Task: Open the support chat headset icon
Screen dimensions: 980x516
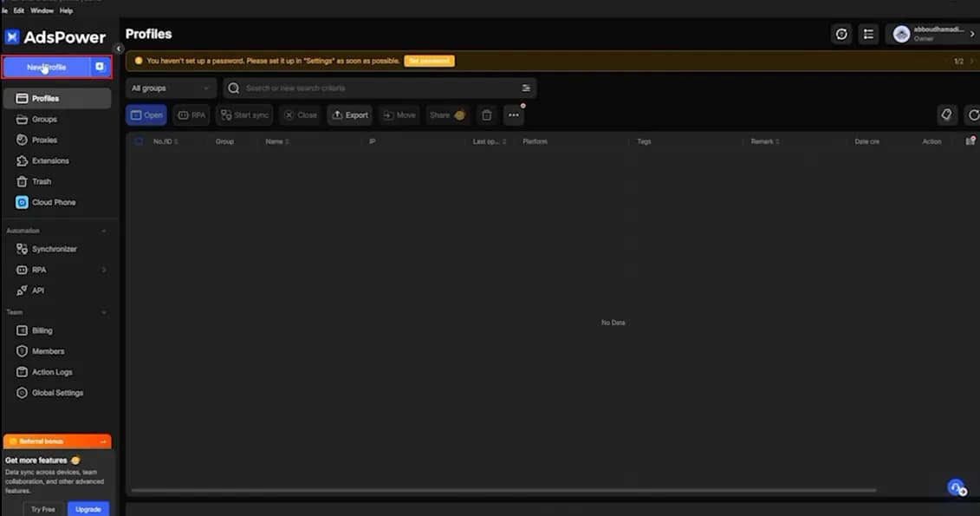Action: click(x=956, y=487)
